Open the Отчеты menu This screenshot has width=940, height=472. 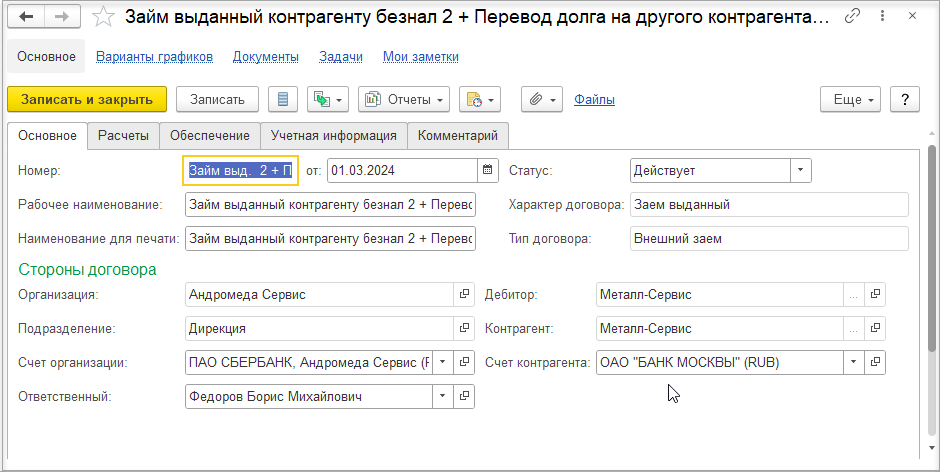pyautogui.click(x=404, y=100)
